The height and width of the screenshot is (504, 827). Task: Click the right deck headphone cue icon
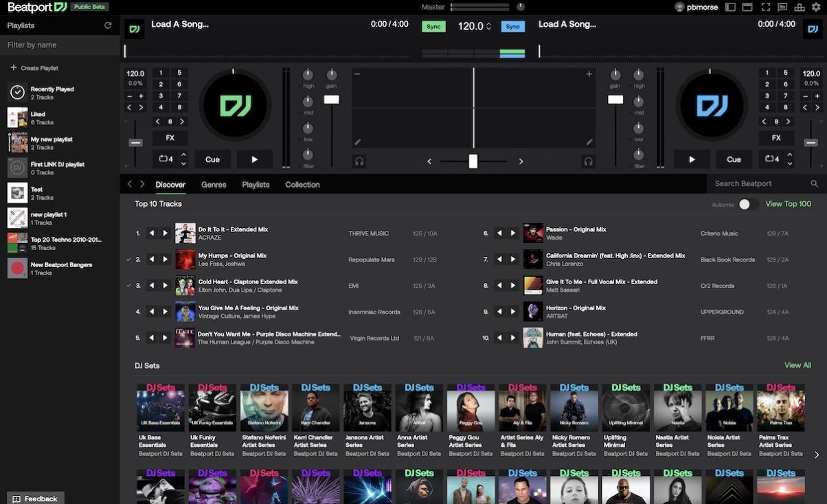588,161
